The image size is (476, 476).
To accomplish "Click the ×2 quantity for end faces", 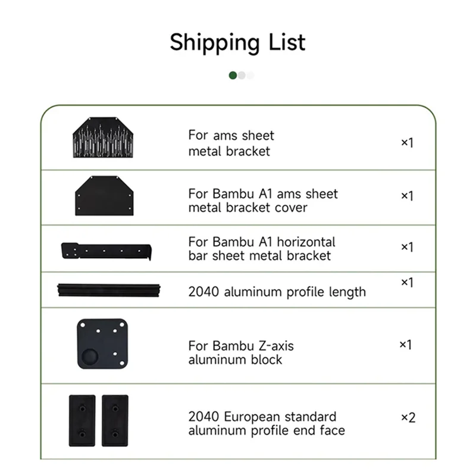I will [408, 417].
